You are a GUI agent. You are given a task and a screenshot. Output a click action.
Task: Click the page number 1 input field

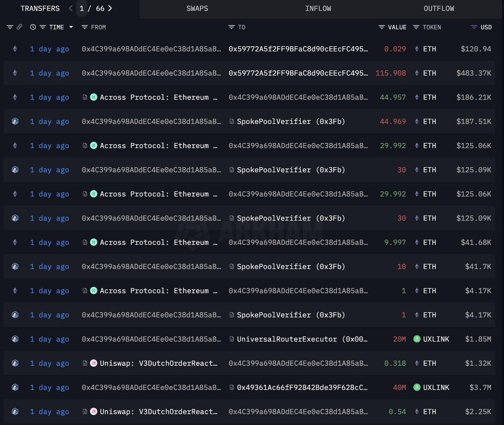pos(81,8)
